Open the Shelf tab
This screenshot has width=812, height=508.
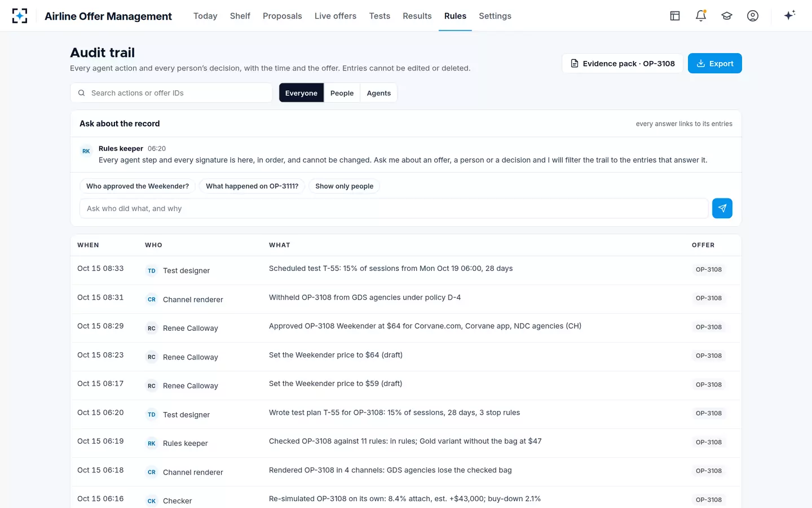pos(240,16)
